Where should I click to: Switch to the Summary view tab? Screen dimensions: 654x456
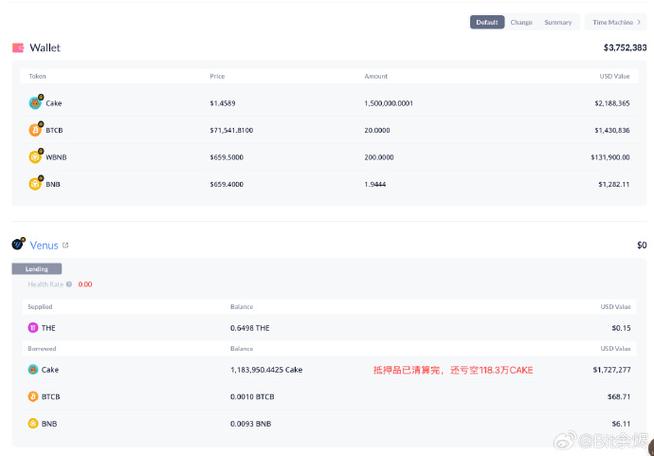pos(558,22)
